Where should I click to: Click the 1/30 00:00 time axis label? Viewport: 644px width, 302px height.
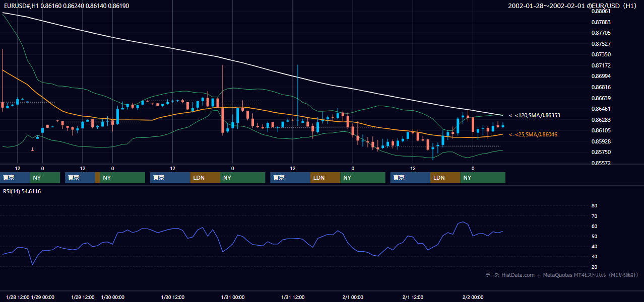(x=113, y=297)
